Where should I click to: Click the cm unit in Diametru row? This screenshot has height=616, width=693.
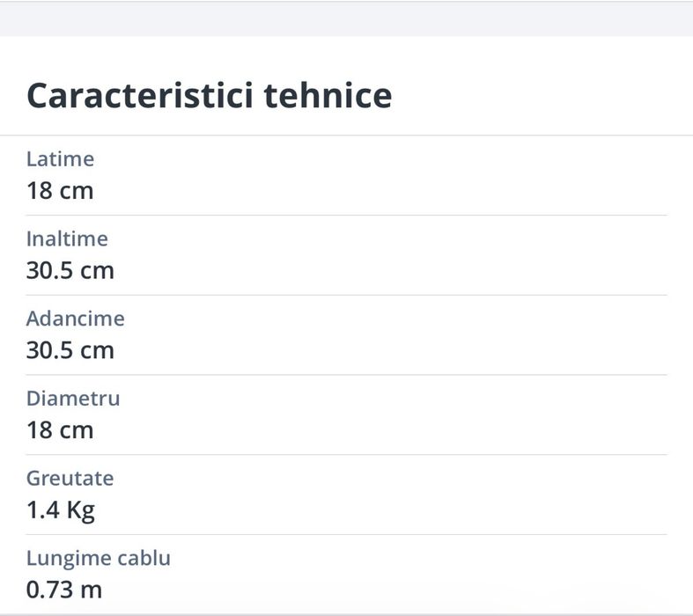click(x=77, y=431)
